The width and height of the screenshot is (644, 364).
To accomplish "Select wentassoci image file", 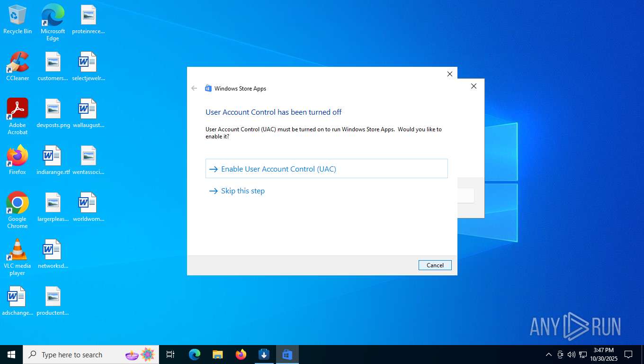I will pos(88,160).
